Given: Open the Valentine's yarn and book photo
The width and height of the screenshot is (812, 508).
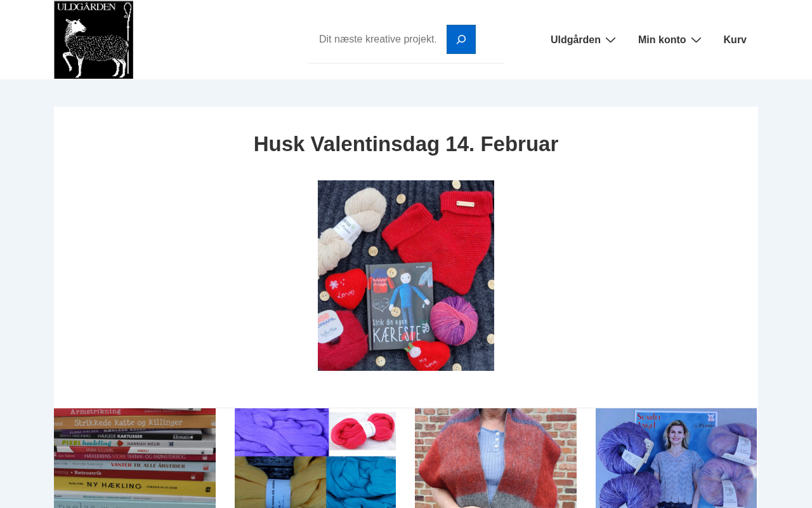Looking at the screenshot, I should click(406, 276).
